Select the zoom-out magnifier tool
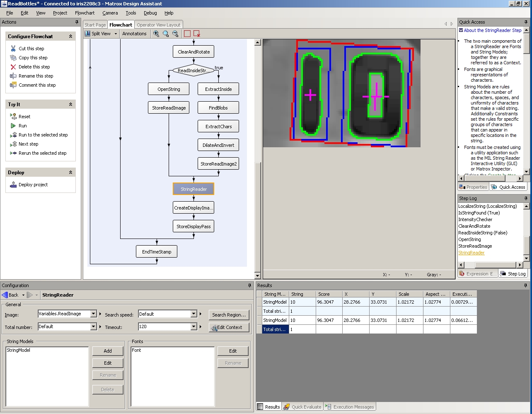 (x=175, y=34)
